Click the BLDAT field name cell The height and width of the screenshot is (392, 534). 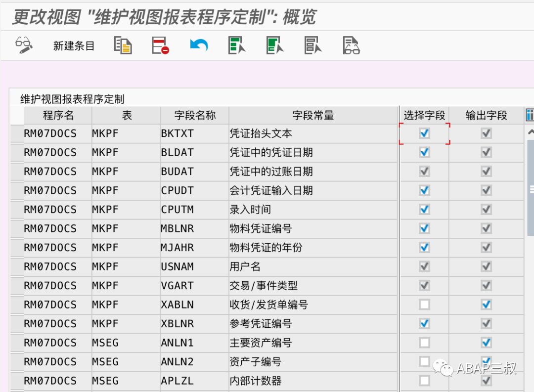coord(195,153)
